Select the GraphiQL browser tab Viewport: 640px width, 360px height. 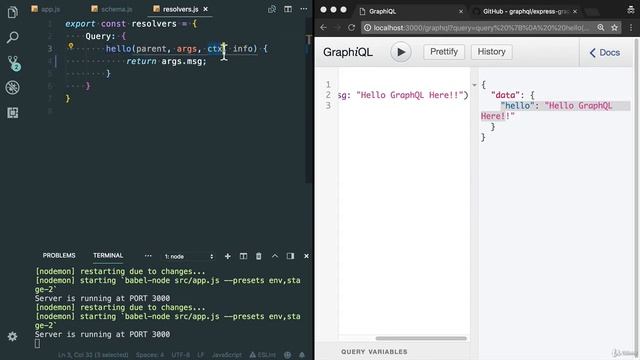click(x=411, y=11)
